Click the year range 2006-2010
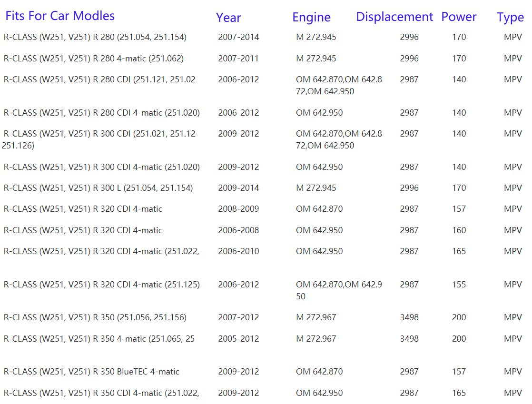This screenshot has height=404, width=532. click(x=238, y=251)
